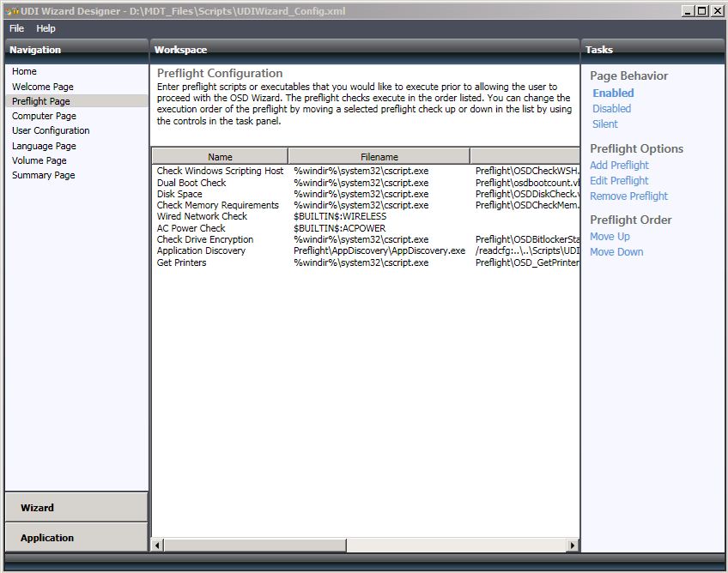Open Computer Page in Navigation

[44, 116]
